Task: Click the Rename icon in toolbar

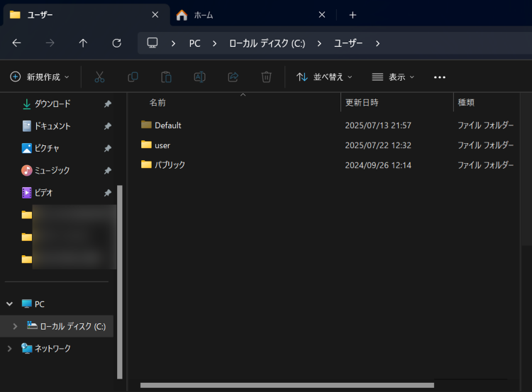Action: click(x=199, y=77)
